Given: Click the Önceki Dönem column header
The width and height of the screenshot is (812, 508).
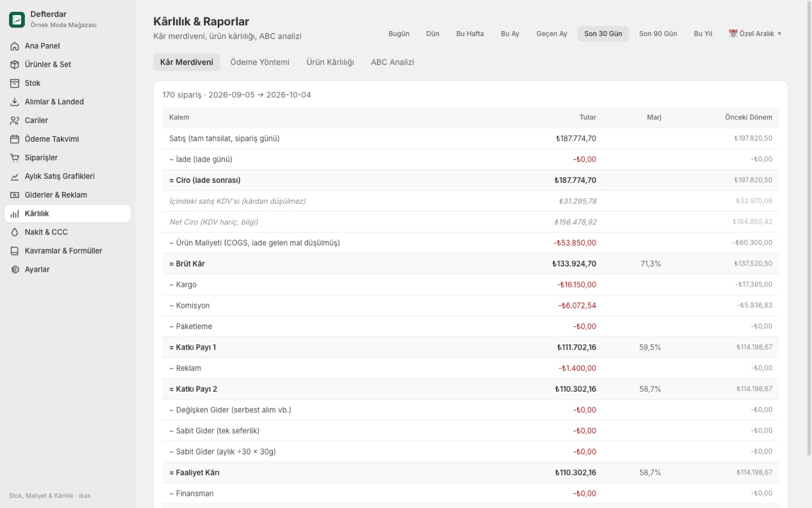Looking at the screenshot, I should point(749,117).
